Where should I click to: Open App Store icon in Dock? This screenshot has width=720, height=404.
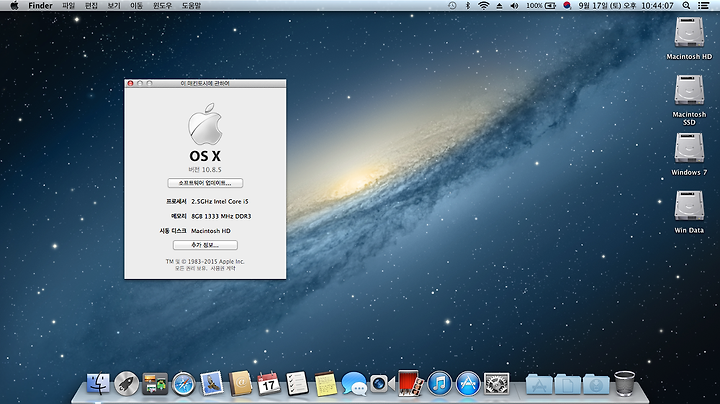point(468,383)
